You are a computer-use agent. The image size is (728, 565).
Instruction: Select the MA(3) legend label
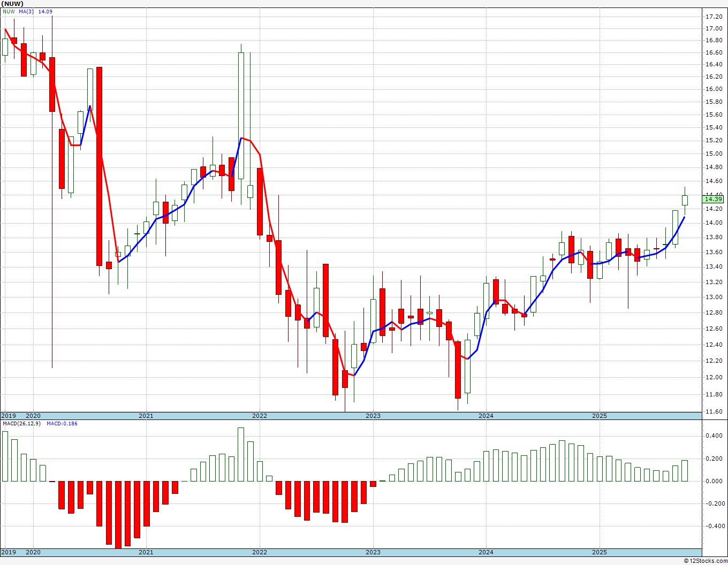pyautogui.click(x=27, y=11)
